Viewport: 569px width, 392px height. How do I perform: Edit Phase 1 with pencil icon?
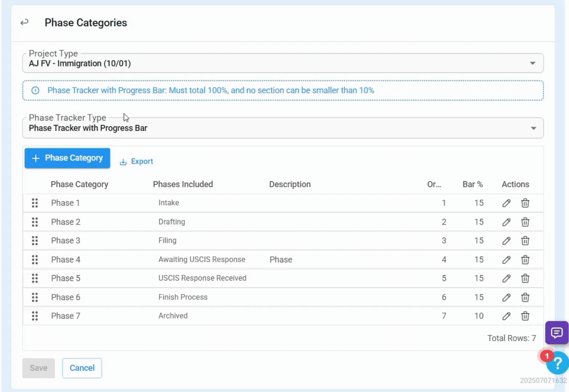[507, 203]
